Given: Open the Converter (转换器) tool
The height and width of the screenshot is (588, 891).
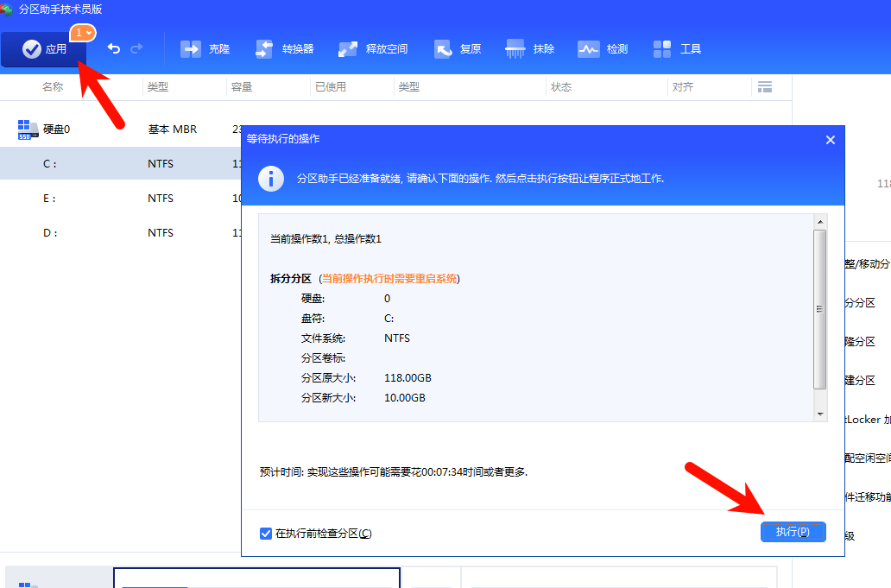Looking at the screenshot, I should [285, 49].
